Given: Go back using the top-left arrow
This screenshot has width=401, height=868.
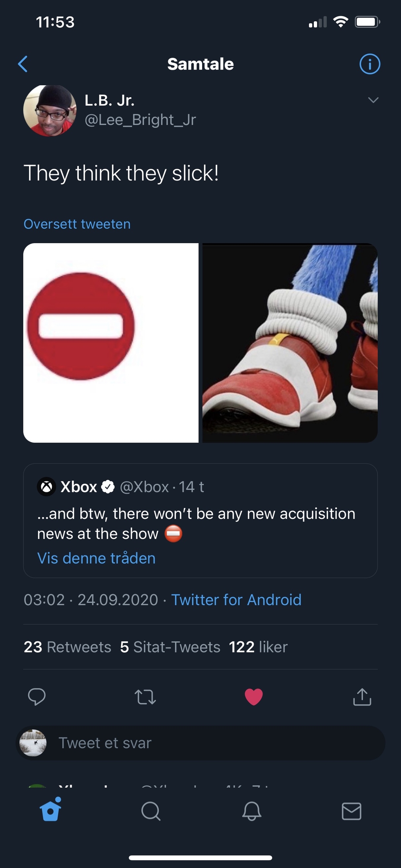Looking at the screenshot, I should 23,64.
